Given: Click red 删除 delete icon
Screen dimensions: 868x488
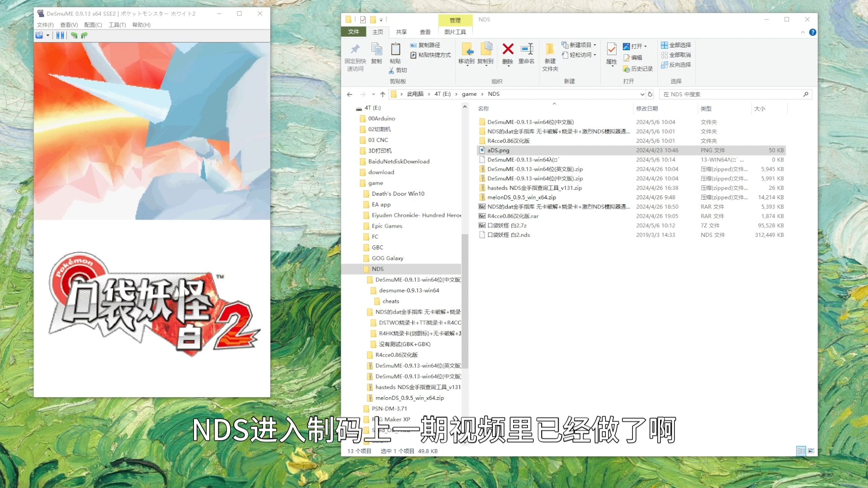Looking at the screenshot, I should point(508,49).
